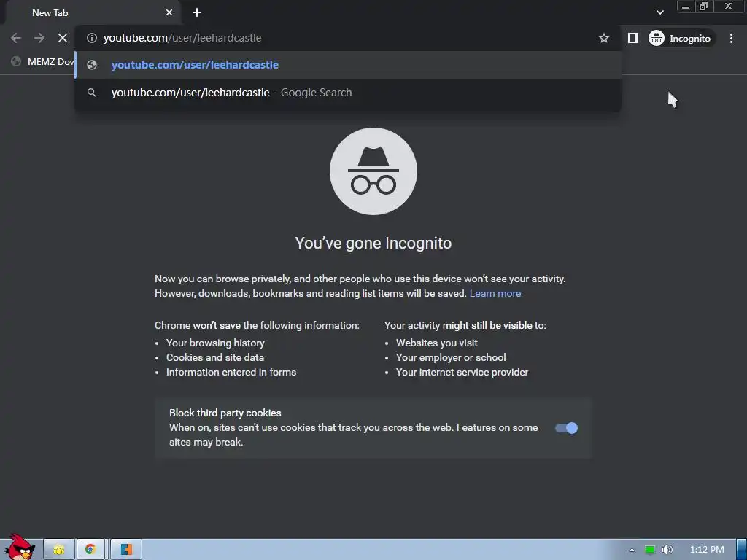Click the 1:12 PM clock
This screenshot has height=560, width=747.
coord(706,550)
